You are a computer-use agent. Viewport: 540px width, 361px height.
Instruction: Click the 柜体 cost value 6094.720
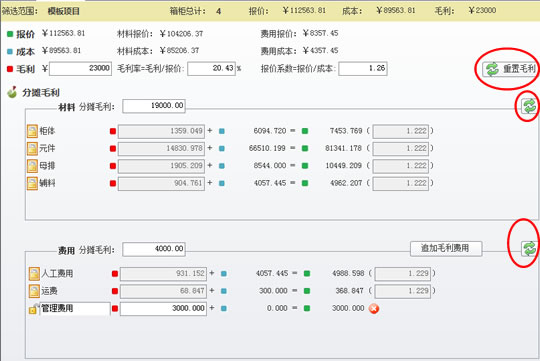point(270,131)
